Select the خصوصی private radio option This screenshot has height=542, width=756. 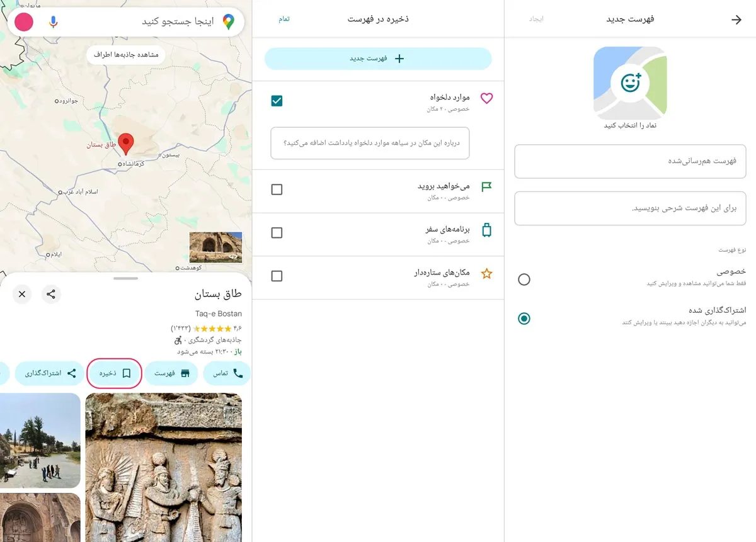coord(524,279)
